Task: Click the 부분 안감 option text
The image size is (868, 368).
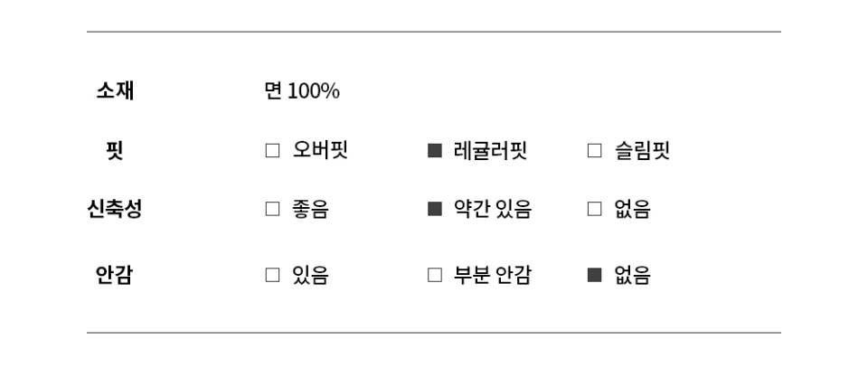Action: click(493, 276)
